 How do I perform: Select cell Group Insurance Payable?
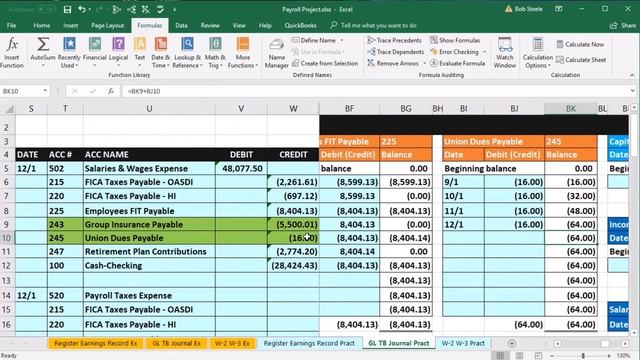(149, 224)
